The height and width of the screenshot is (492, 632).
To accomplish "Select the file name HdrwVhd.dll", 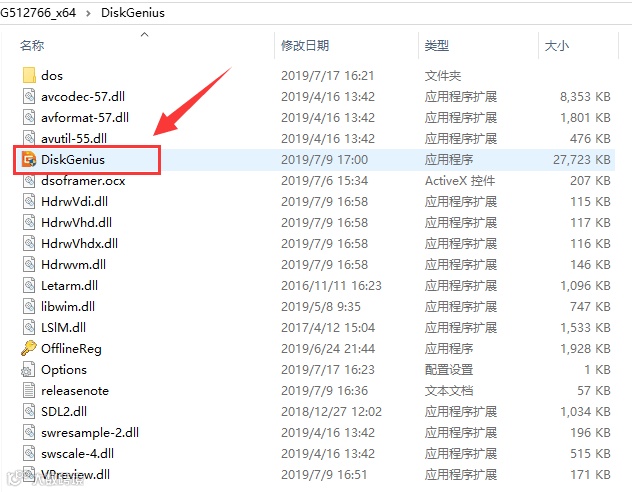I will point(77,222).
